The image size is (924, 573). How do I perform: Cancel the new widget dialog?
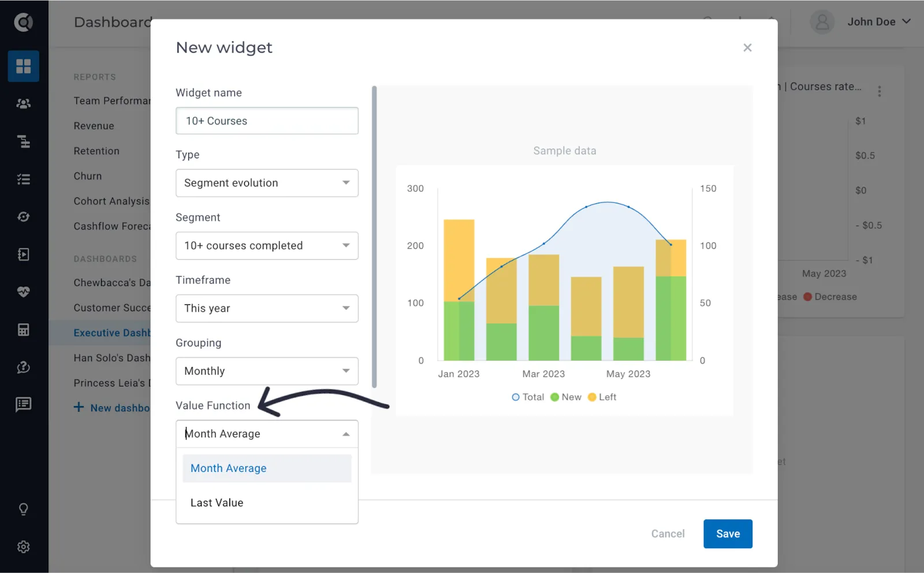[668, 534]
